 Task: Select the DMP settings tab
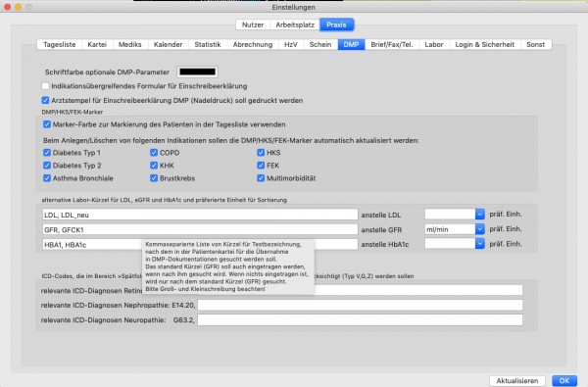[x=351, y=44]
